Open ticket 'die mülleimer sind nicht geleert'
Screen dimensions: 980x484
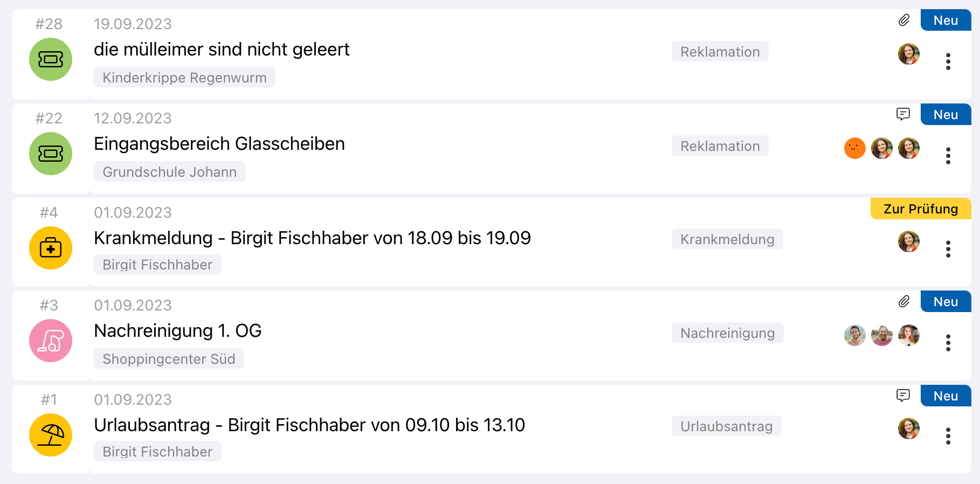(x=222, y=50)
